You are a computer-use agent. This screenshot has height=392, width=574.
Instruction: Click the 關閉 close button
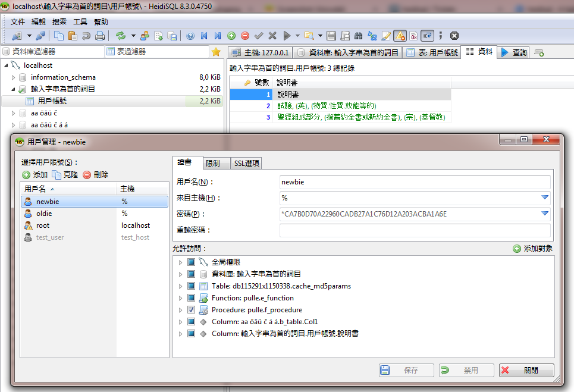point(526,371)
